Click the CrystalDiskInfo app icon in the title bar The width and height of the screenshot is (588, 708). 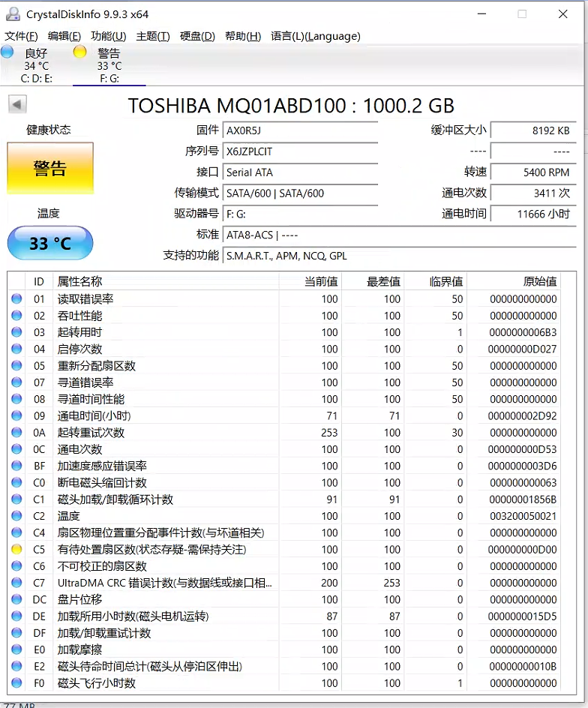point(13,14)
